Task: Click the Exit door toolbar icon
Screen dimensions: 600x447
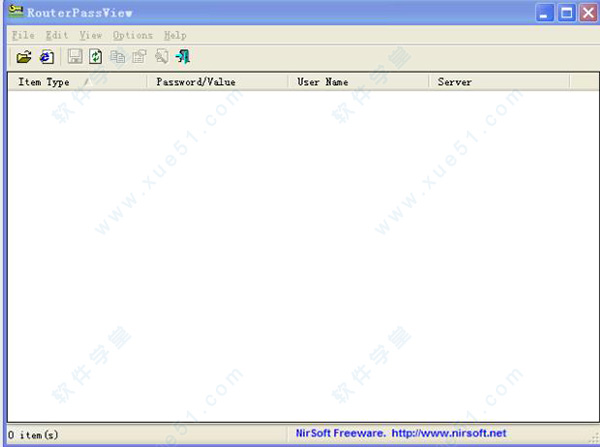Action: 182,58
